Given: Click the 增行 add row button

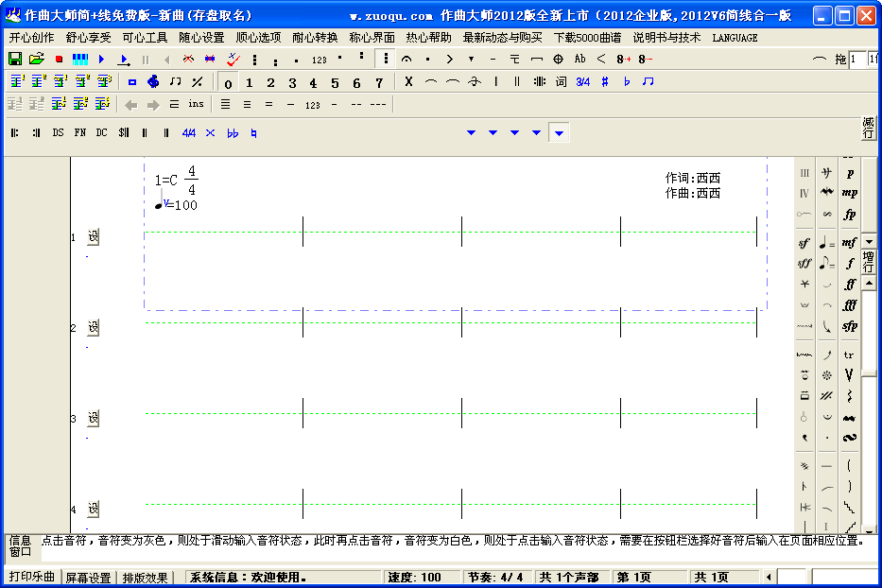Looking at the screenshot, I should tap(869, 263).
